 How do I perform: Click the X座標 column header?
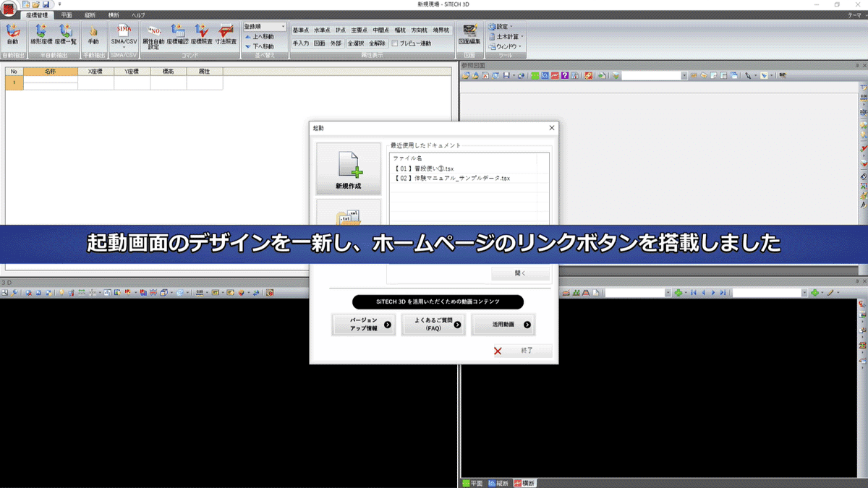pos(96,72)
